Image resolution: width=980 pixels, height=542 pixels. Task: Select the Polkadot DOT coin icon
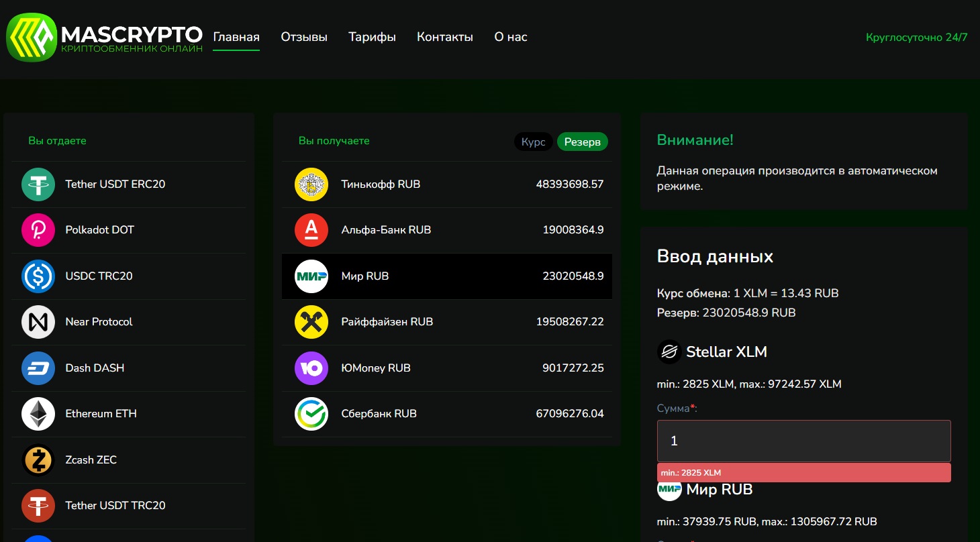pyautogui.click(x=38, y=230)
